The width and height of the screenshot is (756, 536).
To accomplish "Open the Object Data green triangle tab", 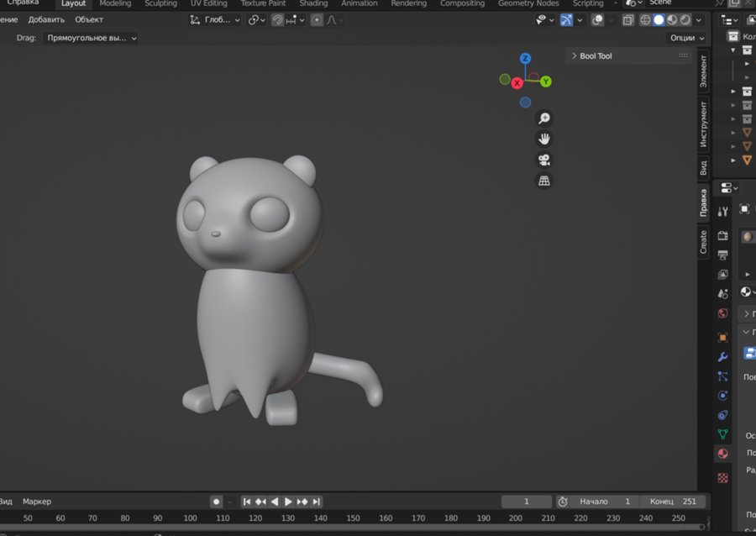I will click(x=722, y=434).
